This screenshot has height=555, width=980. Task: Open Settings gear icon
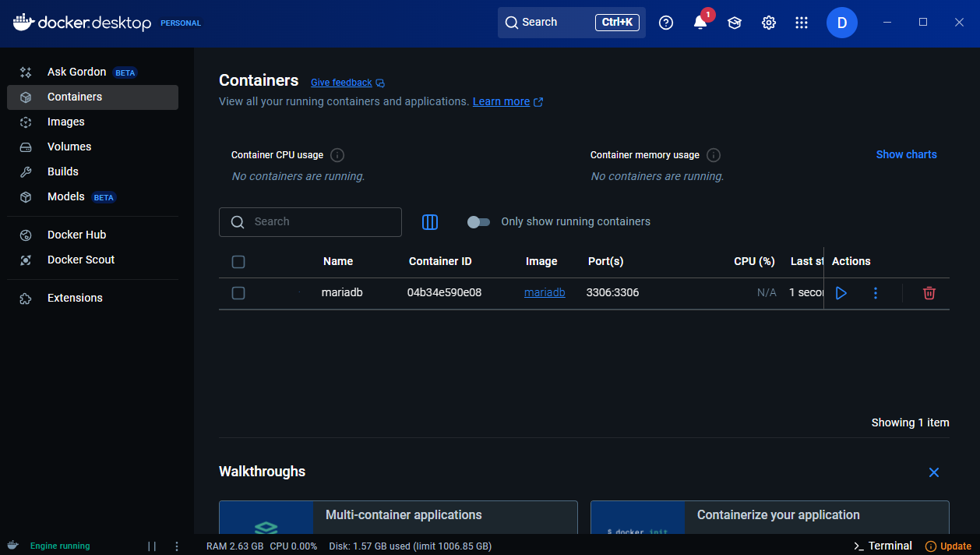pos(769,23)
